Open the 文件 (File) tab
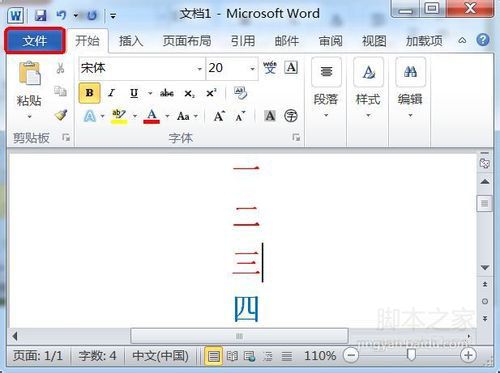500x373 pixels. point(34,41)
